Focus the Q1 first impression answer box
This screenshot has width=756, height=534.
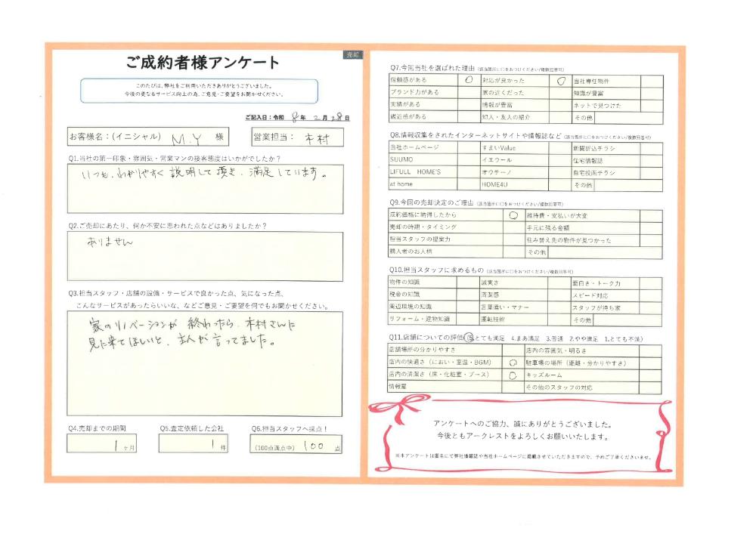204,189
